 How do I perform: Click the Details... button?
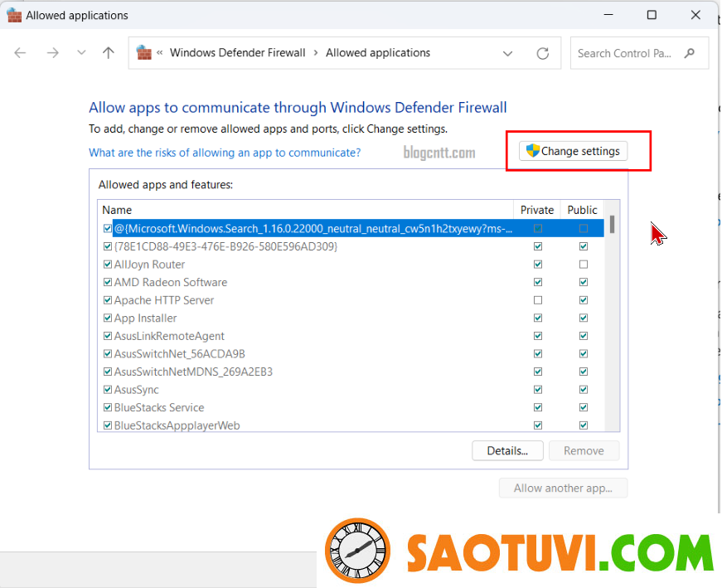(507, 450)
